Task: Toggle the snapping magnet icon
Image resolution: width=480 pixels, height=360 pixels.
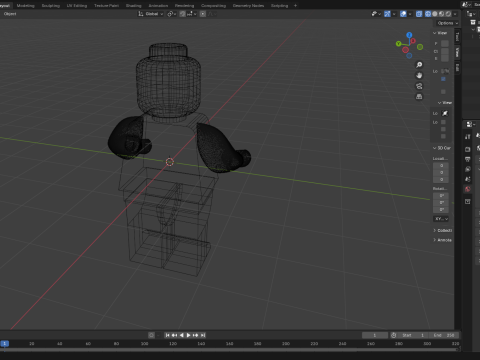Action: click(x=182, y=14)
